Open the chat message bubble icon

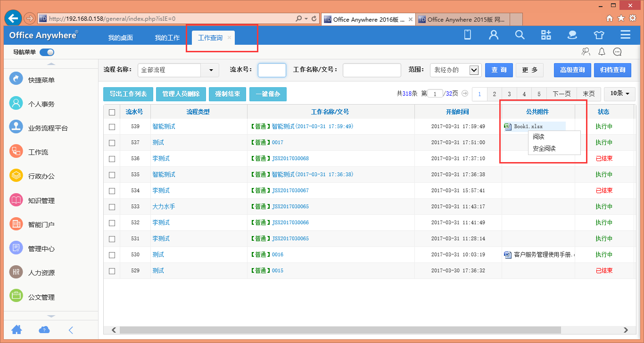(617, 52)
